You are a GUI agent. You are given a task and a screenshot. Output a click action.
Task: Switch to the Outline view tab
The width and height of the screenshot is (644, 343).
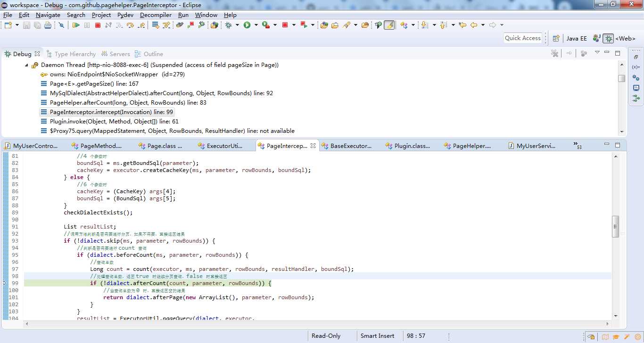(x=149, y=54)
